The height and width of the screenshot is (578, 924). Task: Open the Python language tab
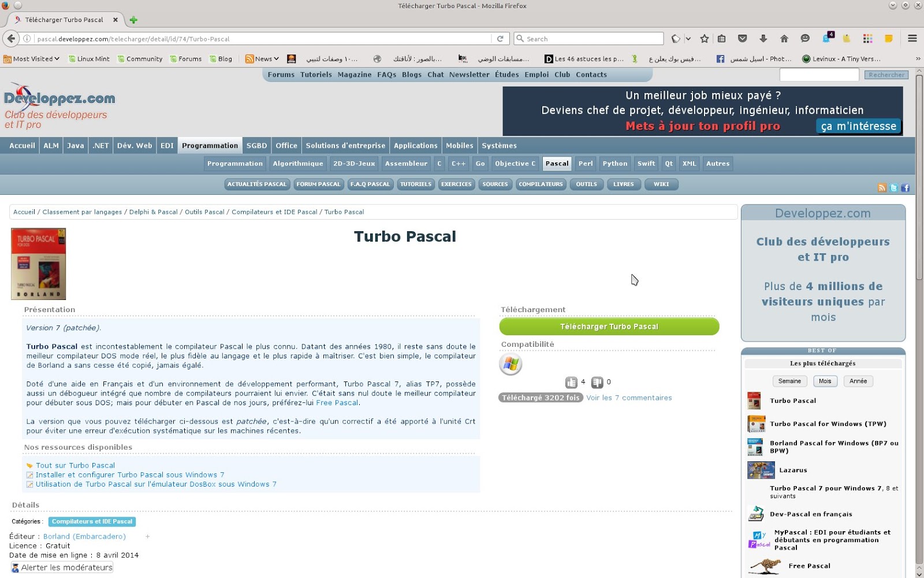[615, 164]
